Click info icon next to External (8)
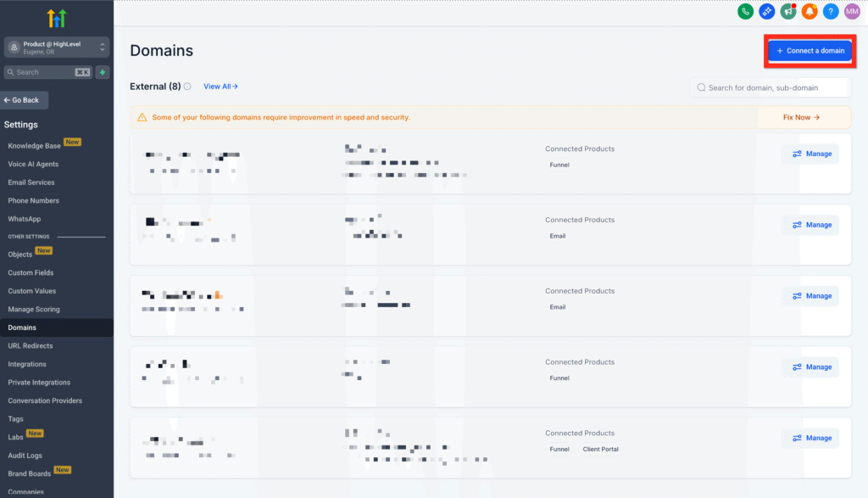 point(187,87)
